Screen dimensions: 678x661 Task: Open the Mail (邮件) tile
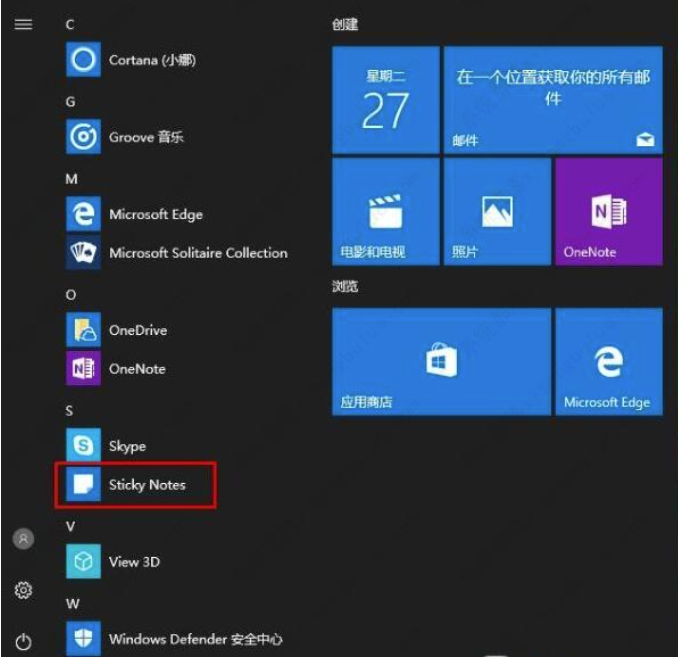[x=553, y=100]
